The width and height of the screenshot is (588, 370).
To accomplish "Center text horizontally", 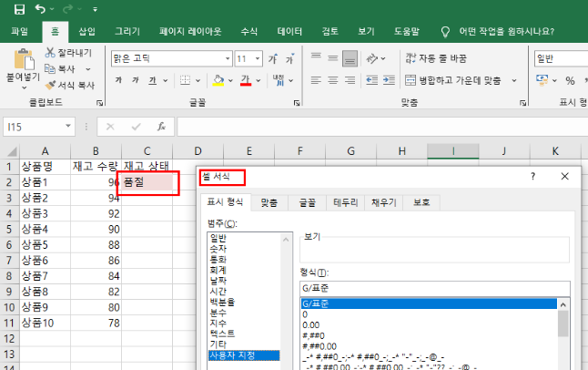I will (333, 80).
